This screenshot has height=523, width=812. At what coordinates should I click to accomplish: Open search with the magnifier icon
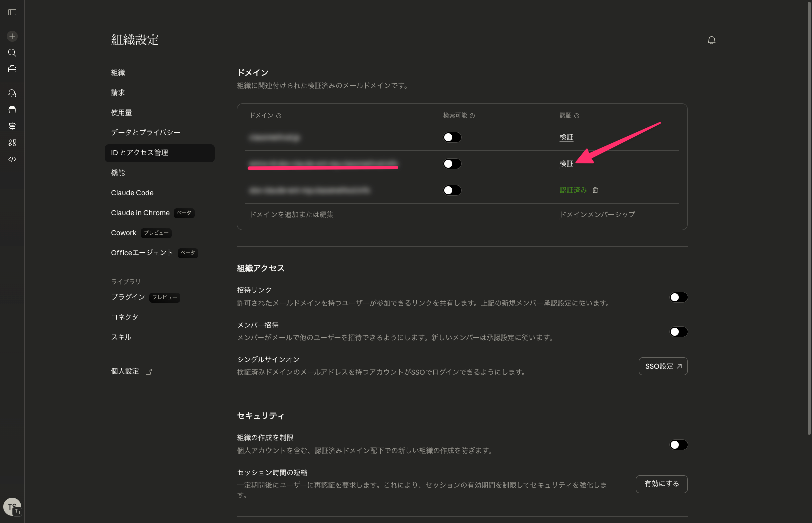[x=12, y=53]
